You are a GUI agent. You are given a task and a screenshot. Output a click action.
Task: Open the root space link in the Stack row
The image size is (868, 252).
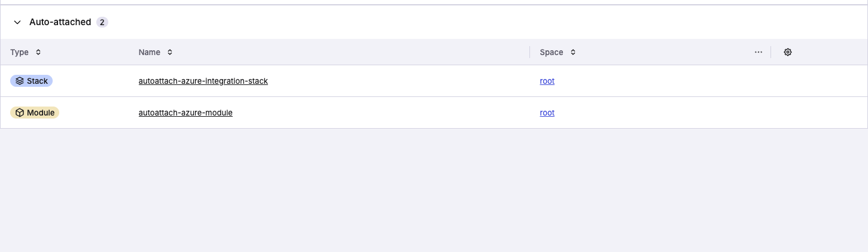coord(547,81)
